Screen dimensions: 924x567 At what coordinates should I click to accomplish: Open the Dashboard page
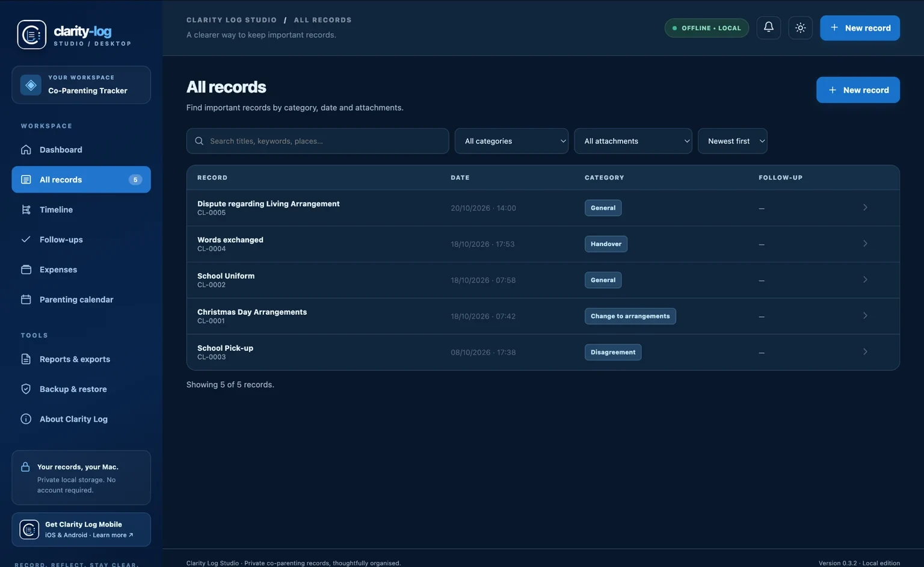point(81,150)
